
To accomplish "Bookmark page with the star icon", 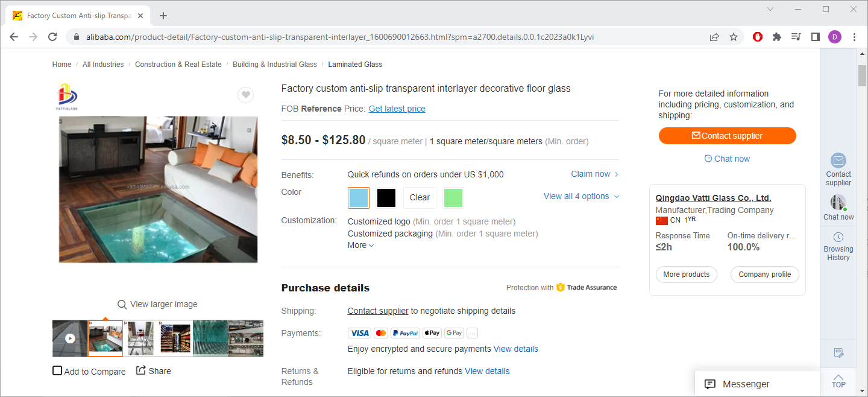I will coord(734,37).
